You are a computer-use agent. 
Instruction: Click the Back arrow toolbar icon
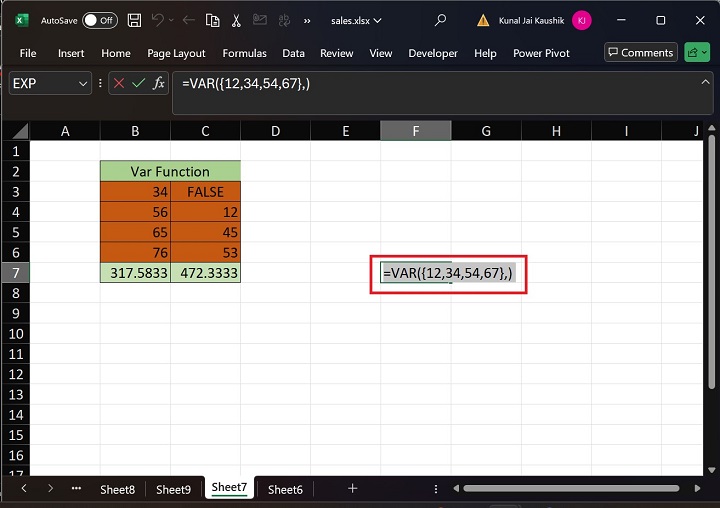click(188, 20)
